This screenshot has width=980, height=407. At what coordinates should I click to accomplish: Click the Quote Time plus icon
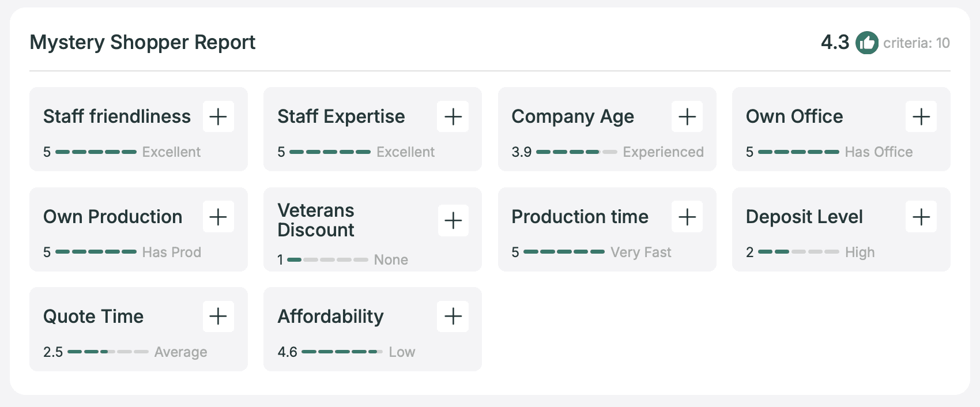click(218, 316)
